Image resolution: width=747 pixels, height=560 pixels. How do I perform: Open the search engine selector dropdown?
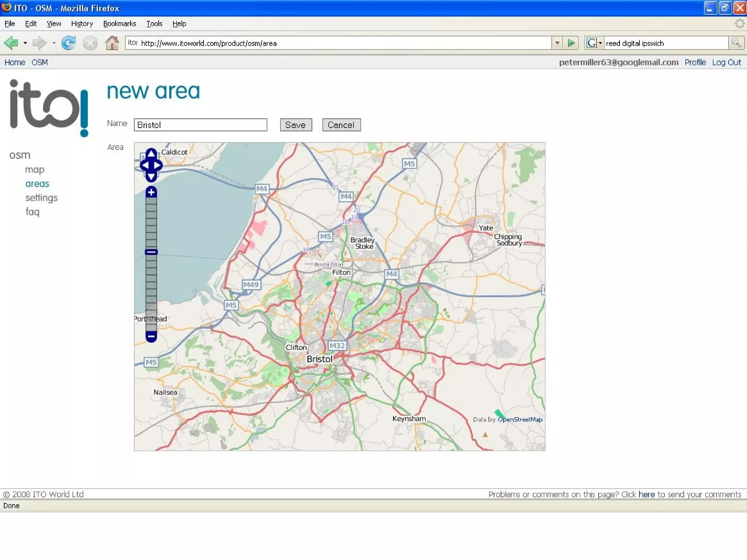pos(600,43)
